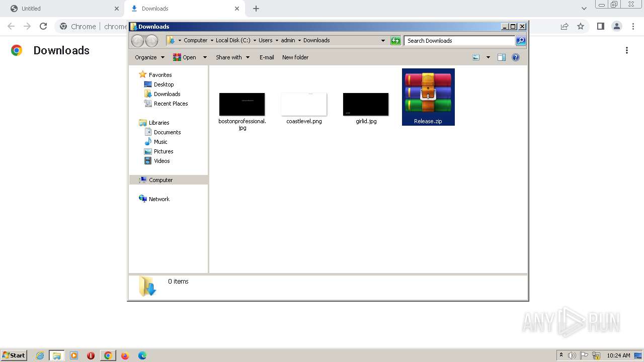Go back with Explorer Back arrow

[137, 41]
